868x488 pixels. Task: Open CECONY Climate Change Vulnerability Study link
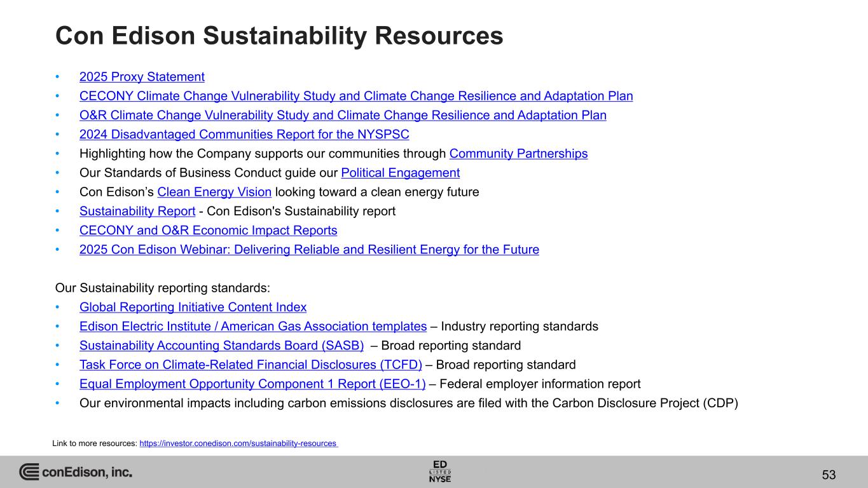pyautogui.click(x=355, y=96)
